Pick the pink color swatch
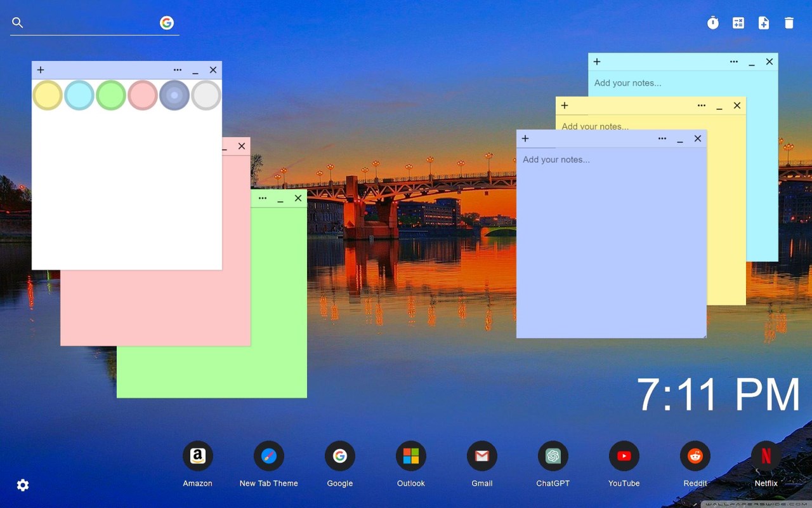Viewport: 812px width, 508px height. tap(143, 95)
